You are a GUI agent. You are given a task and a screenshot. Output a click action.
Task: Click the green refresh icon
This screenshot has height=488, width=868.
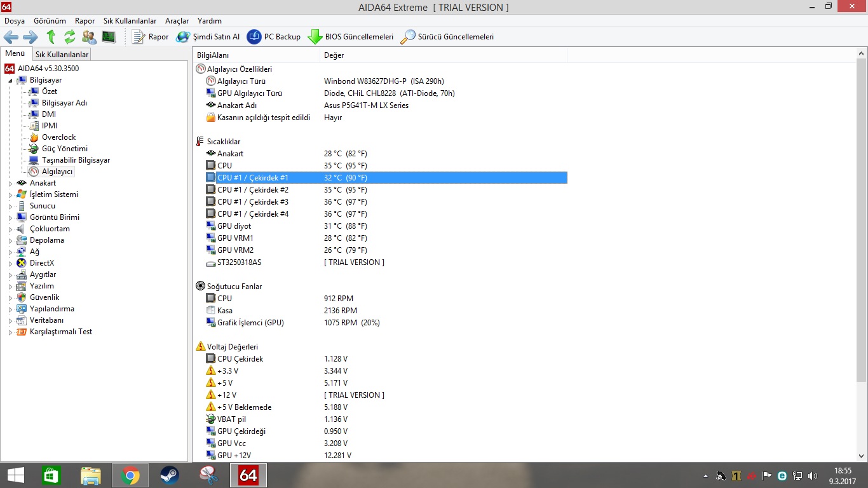pyautogui.click(x=70, y=37)
